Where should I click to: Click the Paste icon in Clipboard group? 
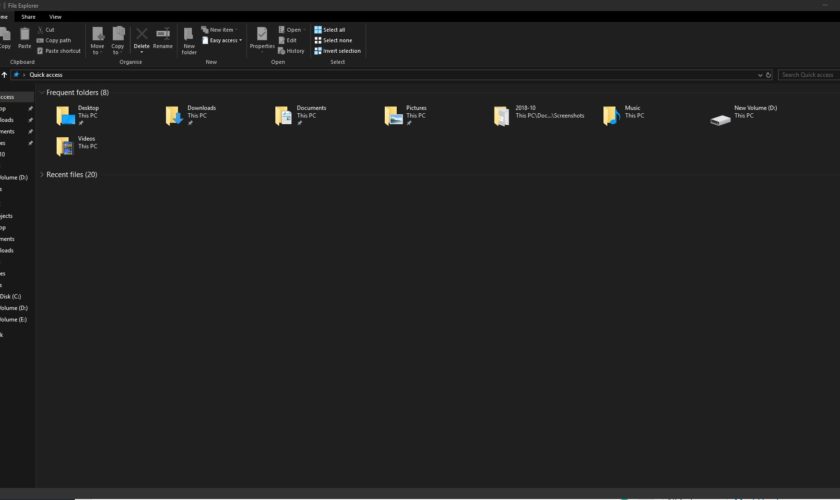pyautogui.click(x=24, y=36)
